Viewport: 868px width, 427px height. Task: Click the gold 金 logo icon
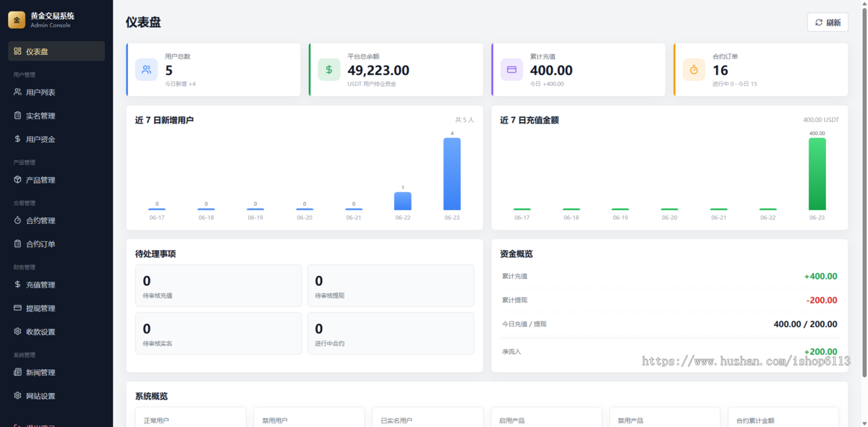point(17,20)
